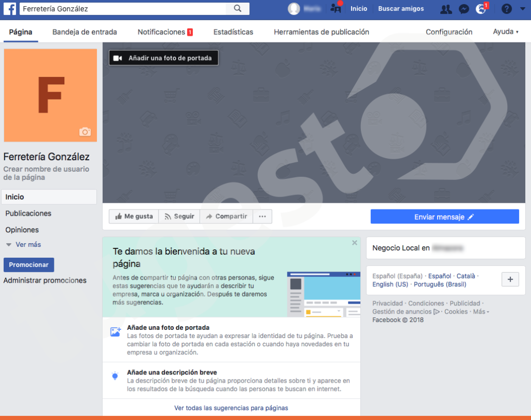The height and width of the screenshot is (420, 531).
Task: Click the Seguir feed icon button
Action: (x=179, y=216)
